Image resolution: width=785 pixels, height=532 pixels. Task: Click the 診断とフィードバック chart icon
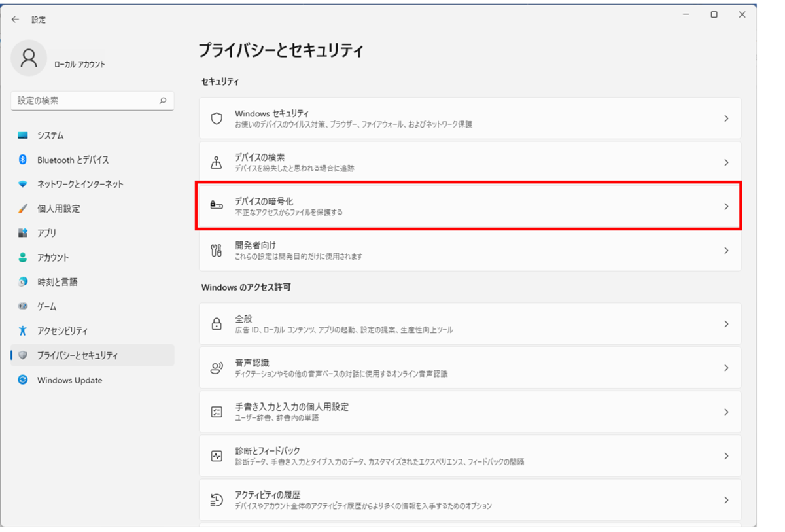217,455
